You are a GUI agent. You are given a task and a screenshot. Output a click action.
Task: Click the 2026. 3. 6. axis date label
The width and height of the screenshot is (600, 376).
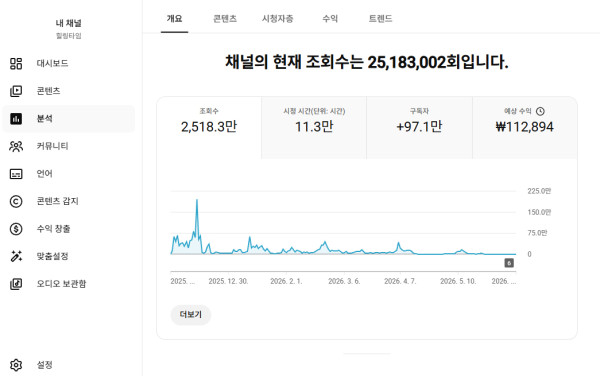tap(344, 281)
